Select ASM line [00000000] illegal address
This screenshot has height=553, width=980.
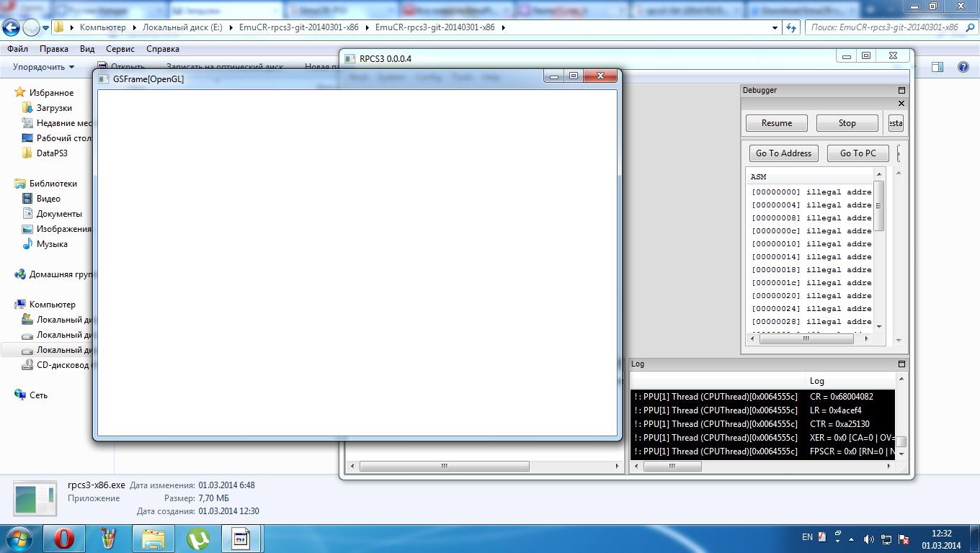pyautogui.click(x=811, y=192)
